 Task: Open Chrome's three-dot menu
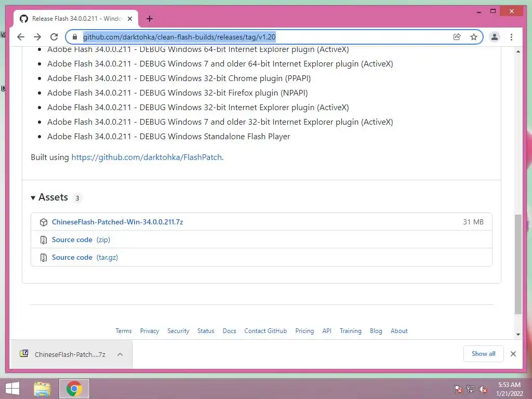[511, 37]
